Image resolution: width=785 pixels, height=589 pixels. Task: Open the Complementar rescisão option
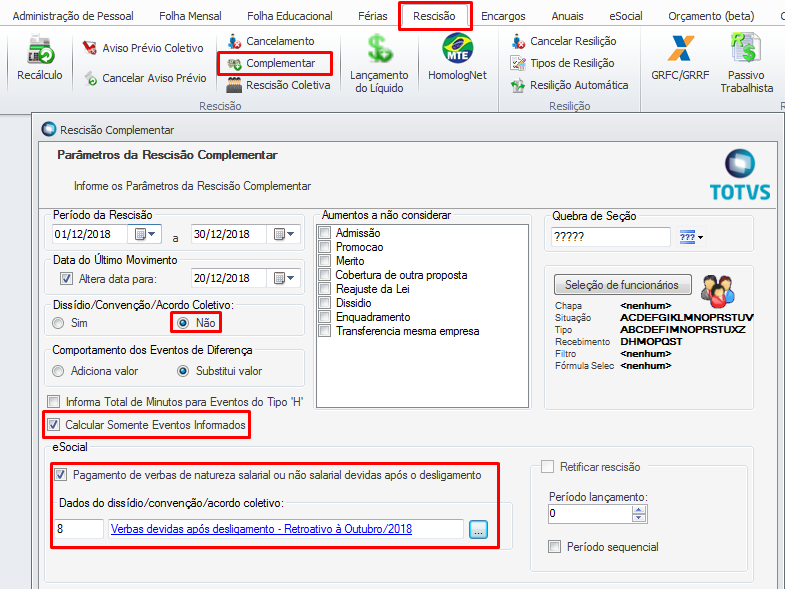[271, 63]
